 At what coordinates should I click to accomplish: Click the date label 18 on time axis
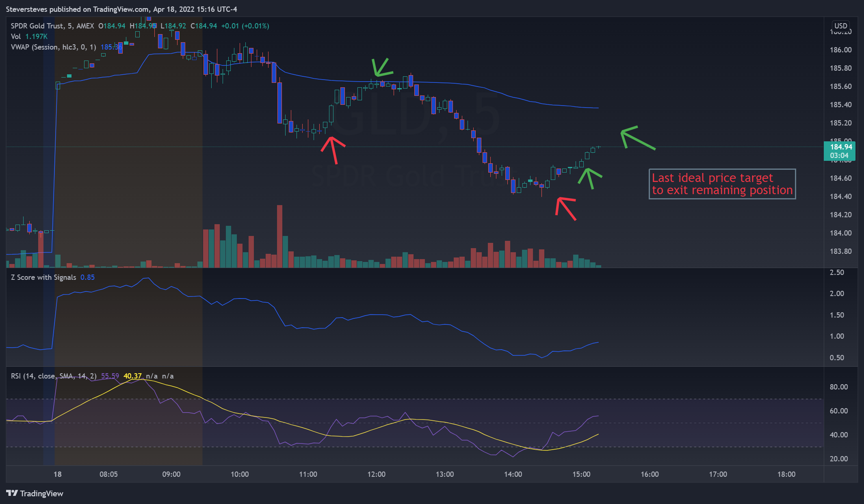pyautogui.click(x=58, y=474)
